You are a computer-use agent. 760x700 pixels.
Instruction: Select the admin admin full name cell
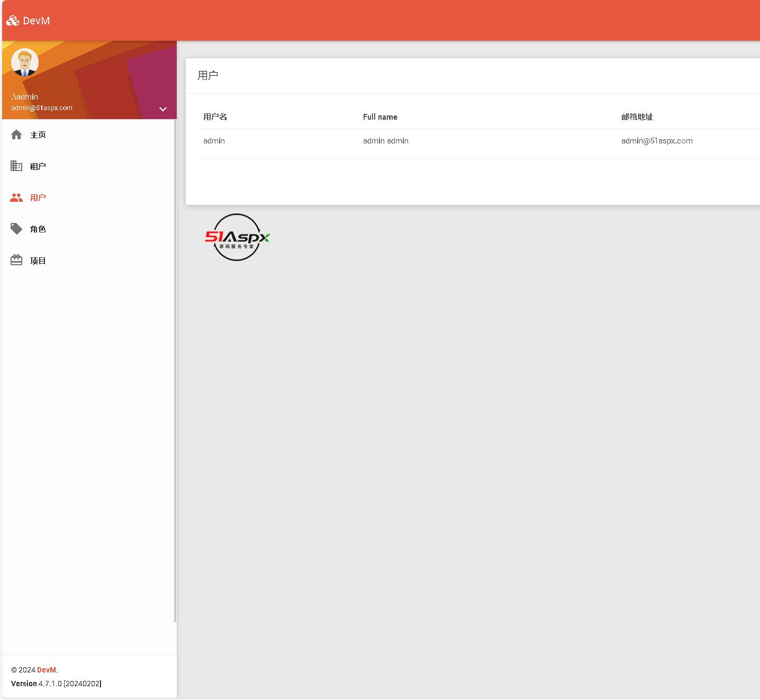coord(386,141)
